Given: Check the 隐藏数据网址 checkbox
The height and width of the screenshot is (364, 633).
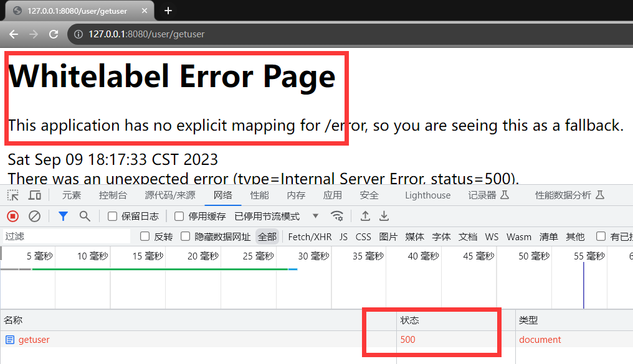Looking at the screenshot, I should pyautogui.click(x=185, y=236).
